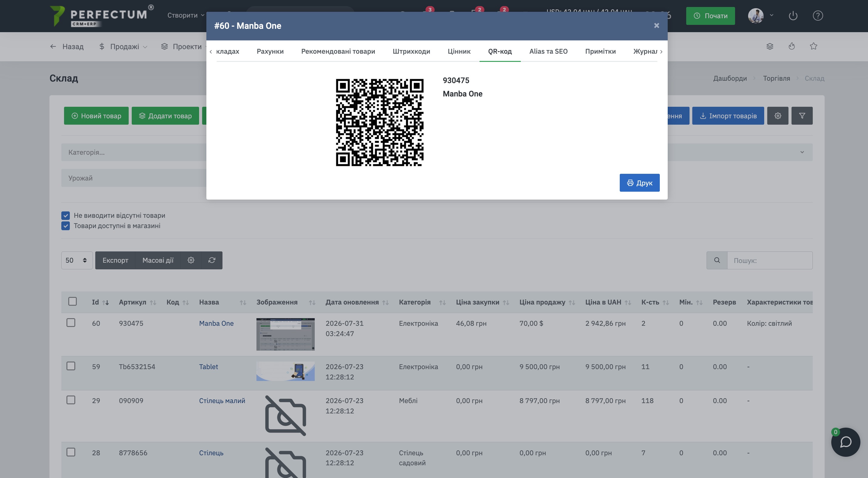Screen dimensions: 868x478
Task: Open the Штрихкоди tab
Action: click(411, 51)
